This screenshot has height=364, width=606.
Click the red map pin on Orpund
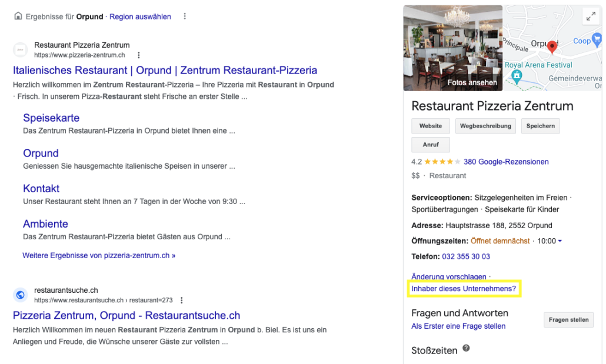pyautogui.click(x=552, y=47)
